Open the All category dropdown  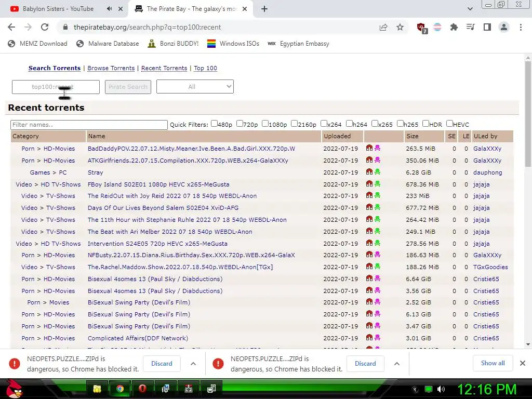click(x=195, y=87)
